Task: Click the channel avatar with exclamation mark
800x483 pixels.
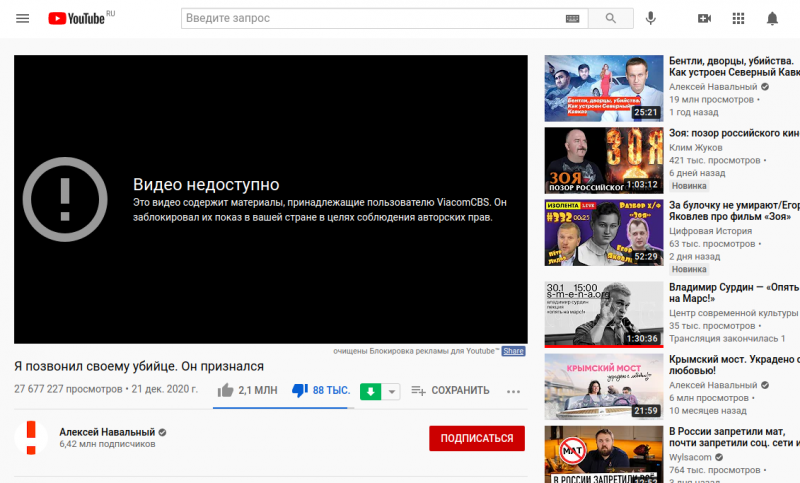Action: click(x=31, y=437)
